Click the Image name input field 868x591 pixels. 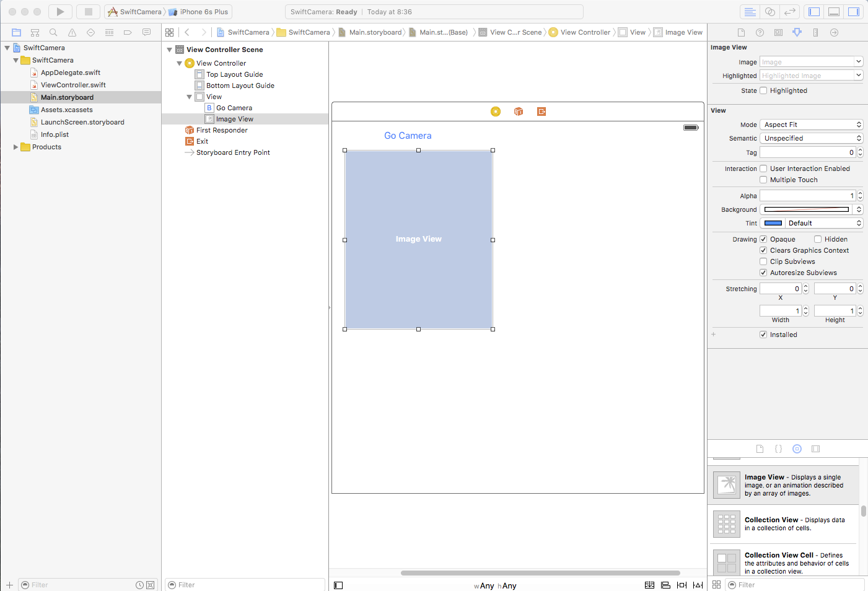coord(806,62)
